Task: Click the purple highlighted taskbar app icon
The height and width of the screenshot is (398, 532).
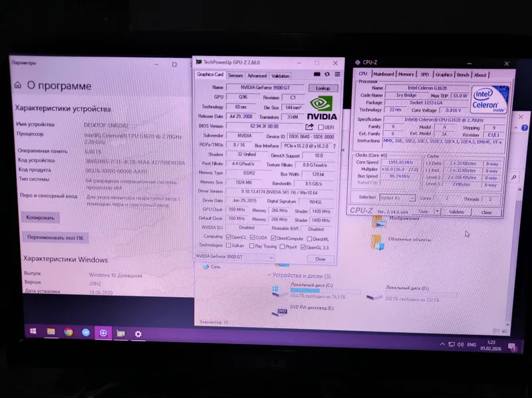Action: click(103, 333)
